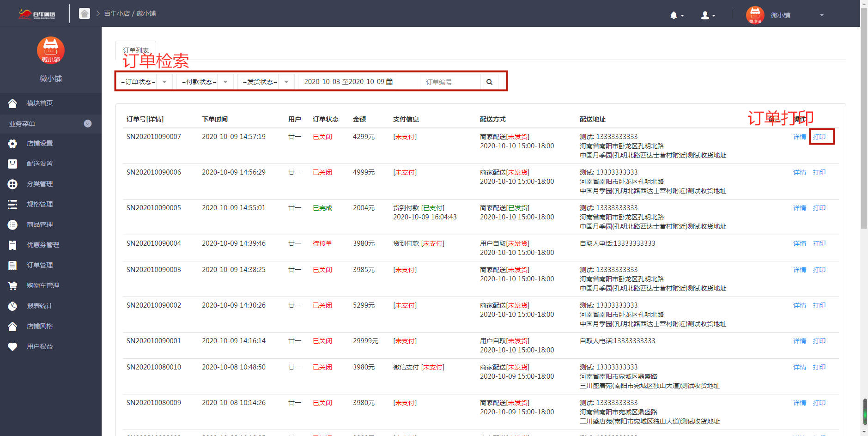Click order number SN202010090003

[x=154, y=270]
